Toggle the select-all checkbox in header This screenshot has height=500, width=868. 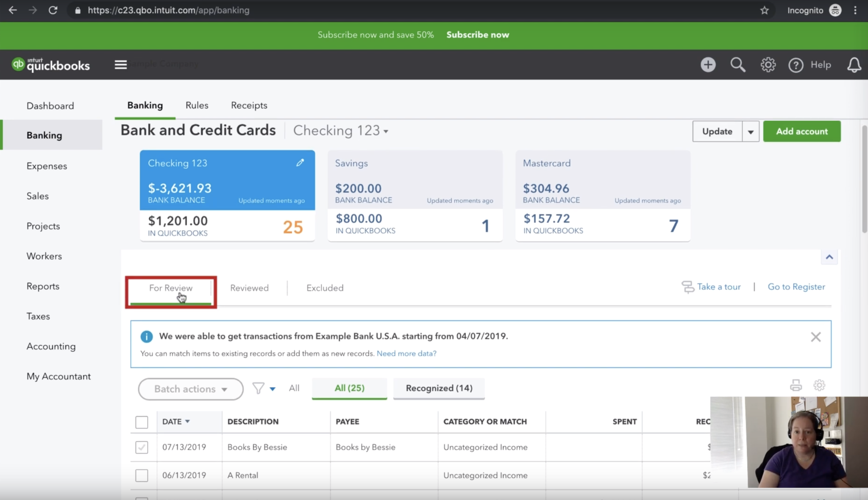point(142,422)
